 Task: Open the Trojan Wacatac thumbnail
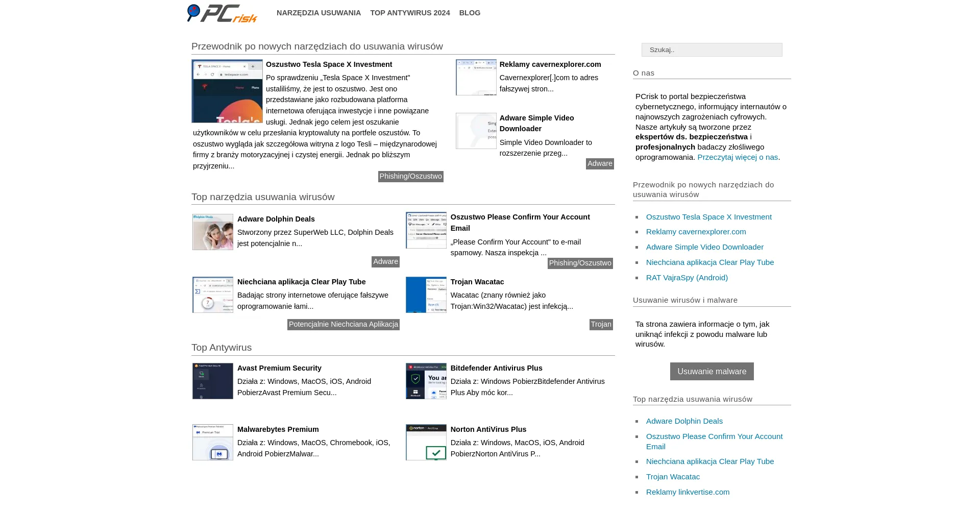coord(426,295)
